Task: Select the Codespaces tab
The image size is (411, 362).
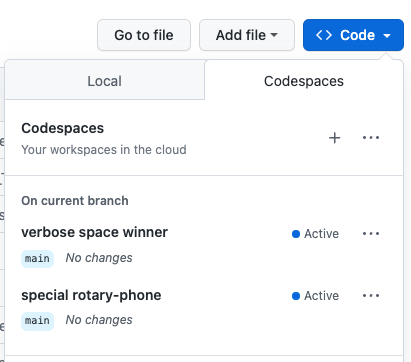Action: coord(304,81)
